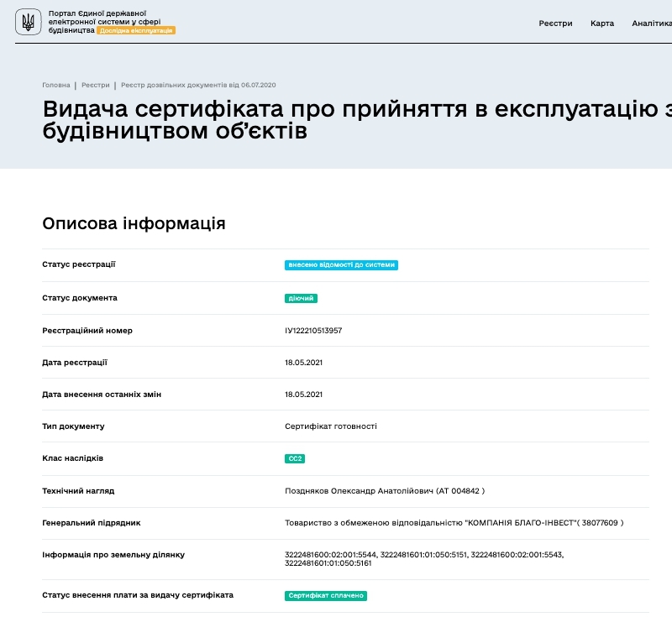The height and width of the screenshot is (617, 672).
Task: Go to Головна breadcrumb link
Action: click(56, 85)
